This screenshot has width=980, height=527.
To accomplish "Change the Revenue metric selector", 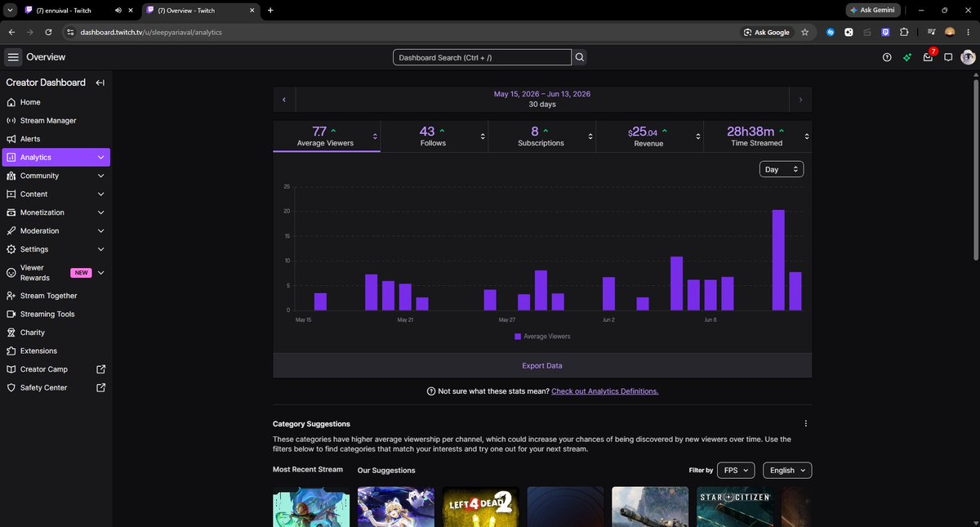I will click(698, 136).
